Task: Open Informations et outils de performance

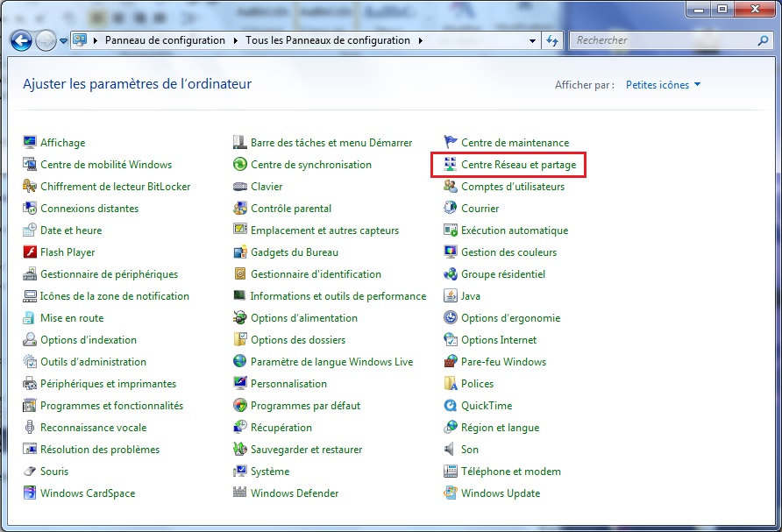Action: (x=338, y=296)
